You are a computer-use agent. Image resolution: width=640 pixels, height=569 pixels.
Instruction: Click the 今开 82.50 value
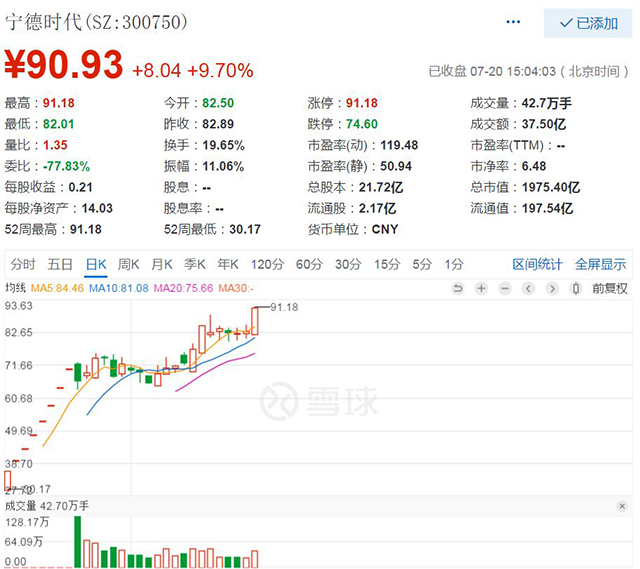tap(218, 103)
